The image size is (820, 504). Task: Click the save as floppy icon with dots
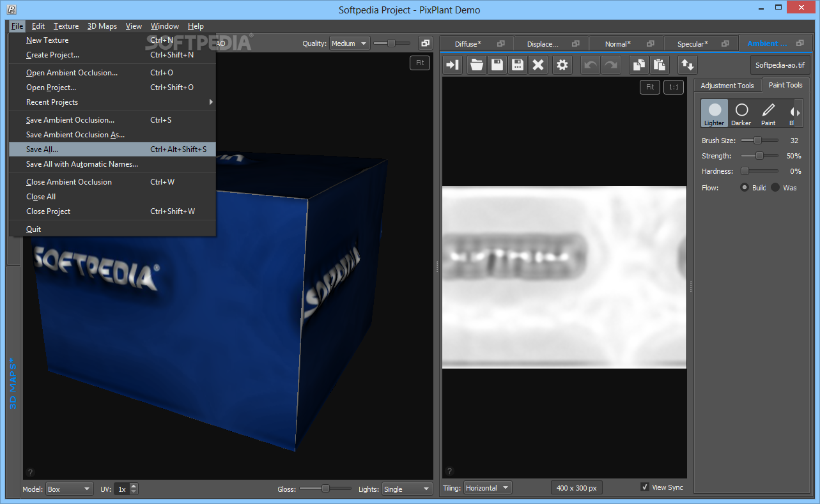click(518, 65)
